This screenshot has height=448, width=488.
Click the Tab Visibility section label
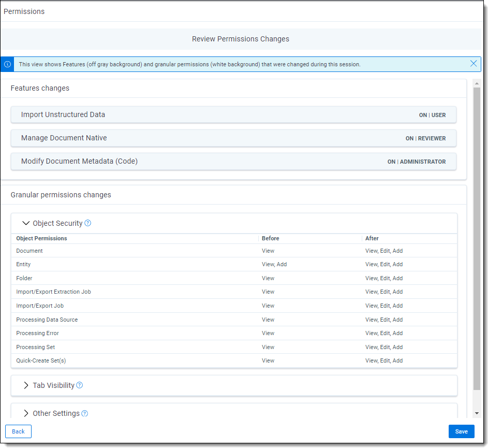tap(53, 385)
